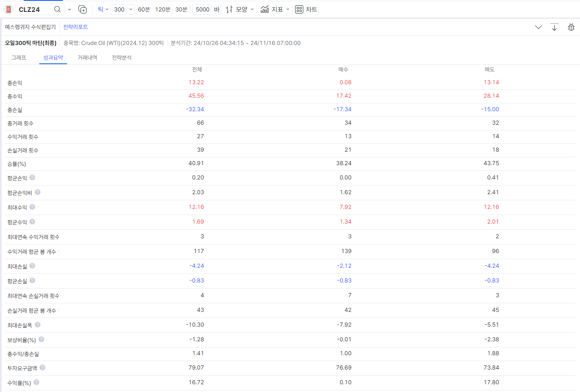Click the help icon beside 보상비율(%)
The image size is (580, 392).
pyautogui.click(x=41, y=339)
